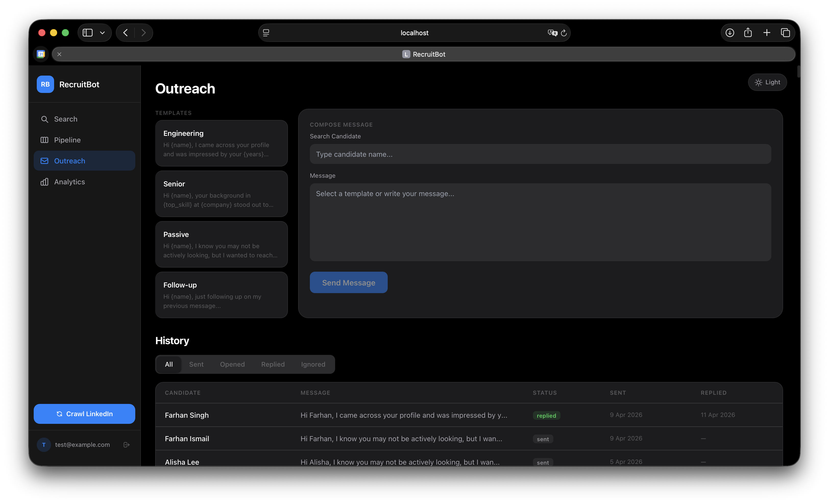829x504 pixels.
Task: Switch to the Opened history tab
Action: point(232,364)
